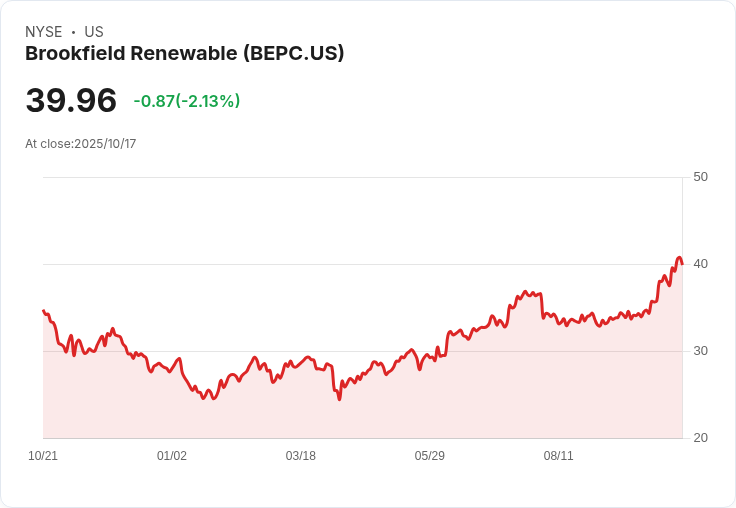
Task: Click the At close date text
Action: (81, 144)
